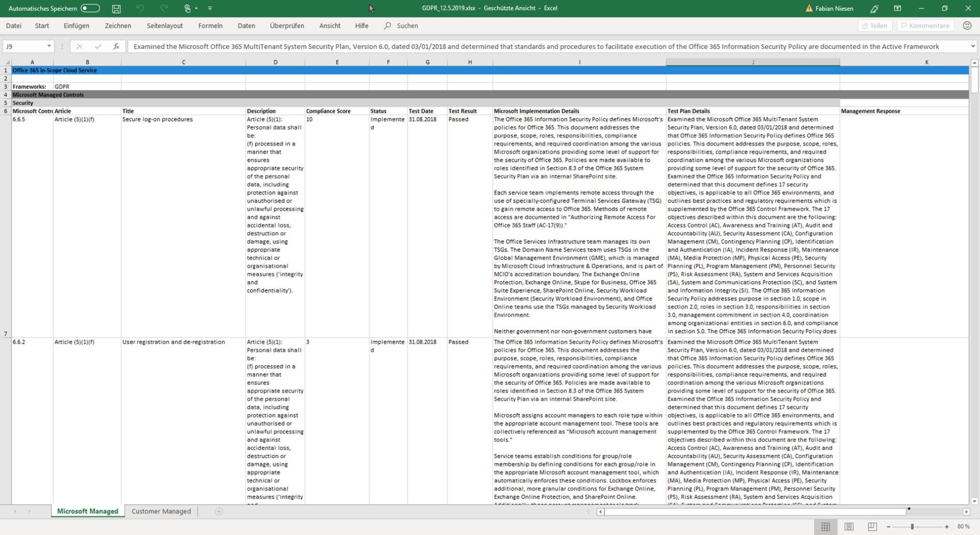Screen dimensions: 980x535
Task: Select row 7 header
Action: 6,226
